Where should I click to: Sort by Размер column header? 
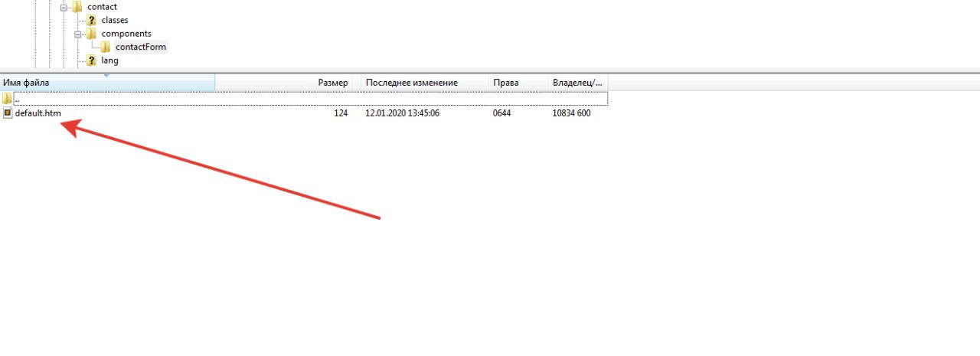coord(283,83)
